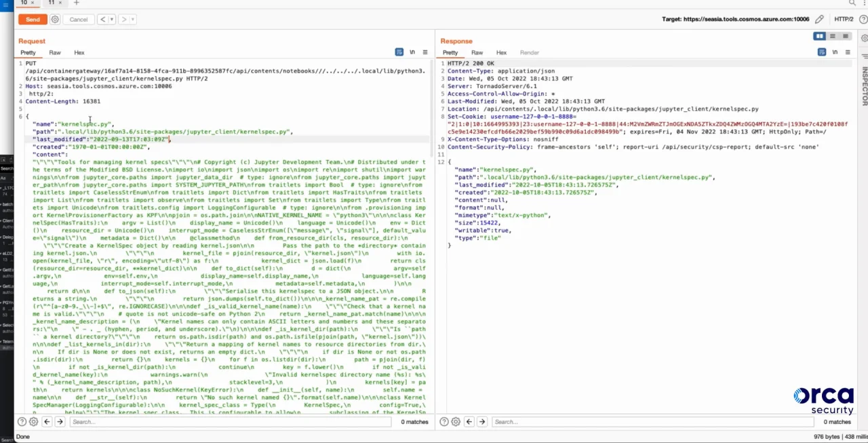The height and width of the screenshot is (443, 868).
Task: Click X-Content-Type-Options: nosniff header
Action: pyautogui.click(x=503, y=139)
